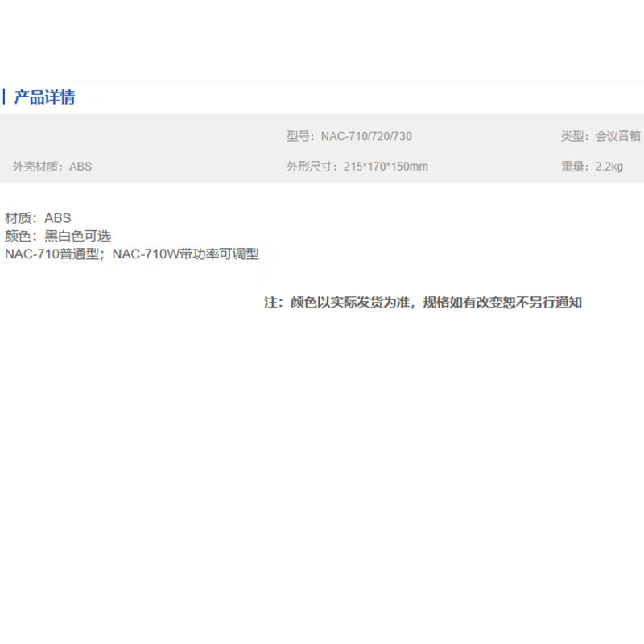Select the ABS value after 外壳材质

[x=80, y=167]
